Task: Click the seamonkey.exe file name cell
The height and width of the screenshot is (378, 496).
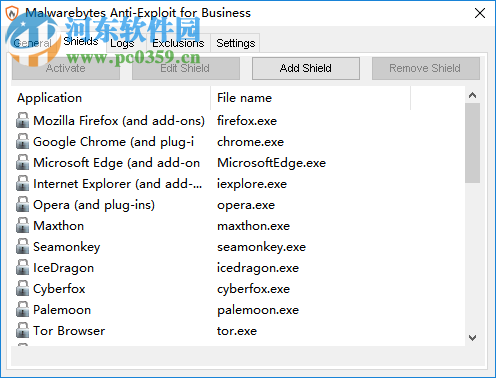Action: [x=262, y=247]
